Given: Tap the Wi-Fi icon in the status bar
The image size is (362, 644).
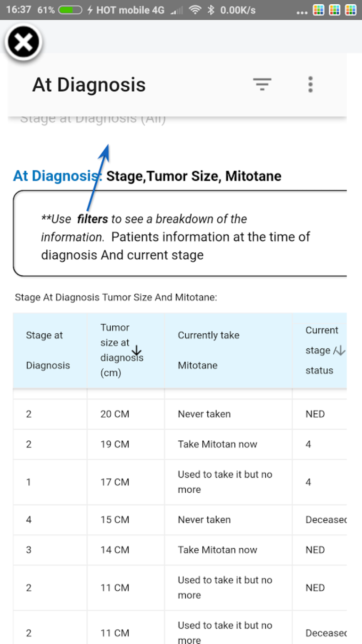Looking at the screenshot, I should point(195,10).
